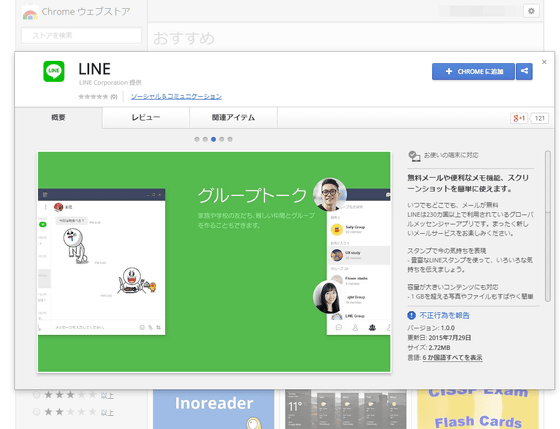This screenshot has width=560, height=429.
Task: Select the fifth screenshot carousel dot
Action: pyautogui.click(x=230, y=139)
